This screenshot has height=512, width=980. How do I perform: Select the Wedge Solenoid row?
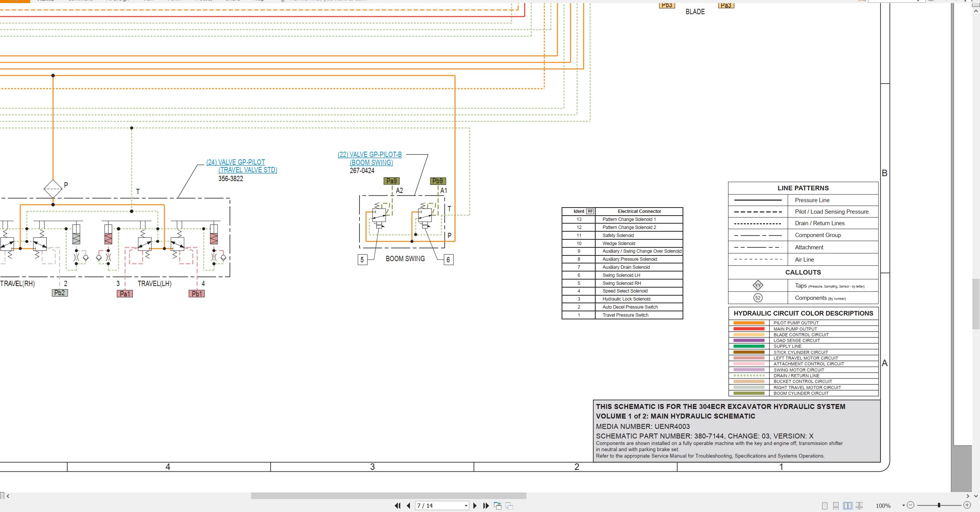[622, 244]
